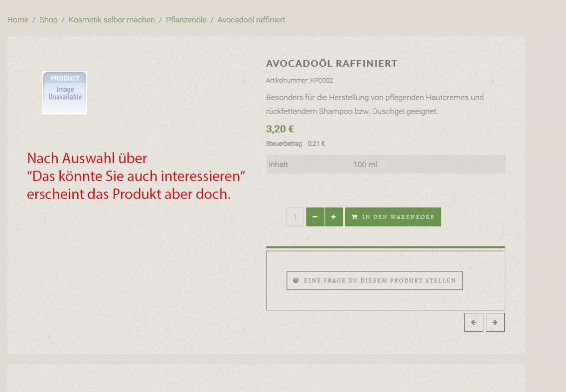
Task: Click the Avocadoöl Raffiniert product heading
Action: (x=331, y=64)
